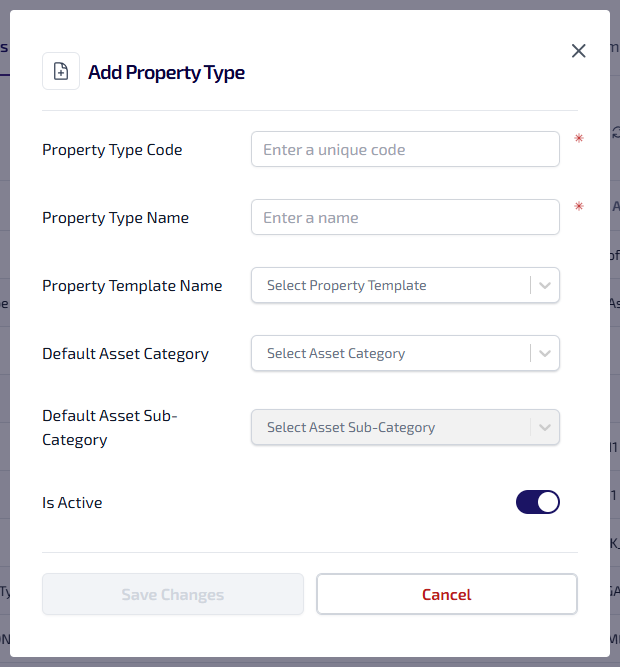Viewport: 620px width, 667px height.
Task: Click the Asset Sub-Category chevron arrow
Action: tap(545, 427)
